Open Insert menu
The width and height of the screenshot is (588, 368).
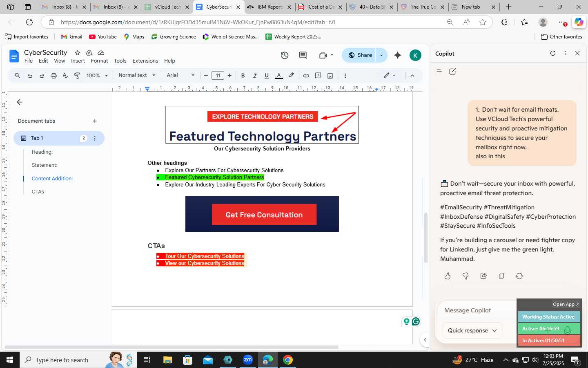(x=78, y=61)
